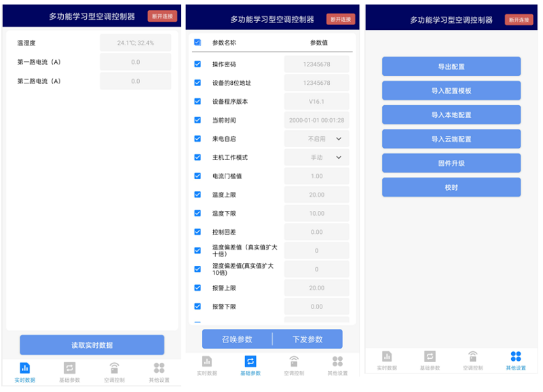Uncheck the 操作密码 parameter checkbox
Image resolution: width=543 pixels, height=392 pixels.
(x=198, y=64)
